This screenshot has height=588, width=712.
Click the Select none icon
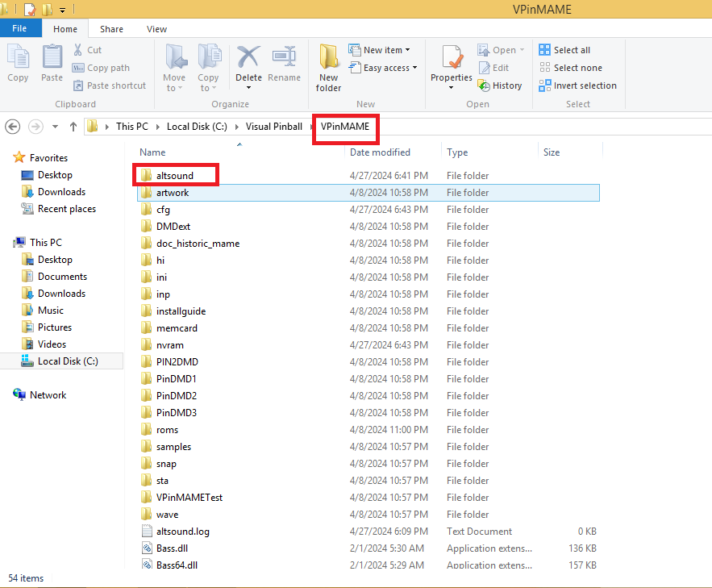click(544, 68)
